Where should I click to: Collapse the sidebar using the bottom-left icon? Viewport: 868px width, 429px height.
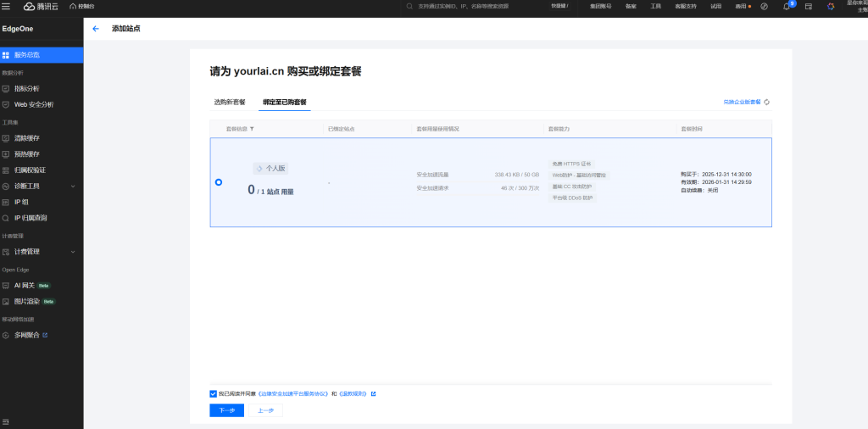(x=6, y=421)
